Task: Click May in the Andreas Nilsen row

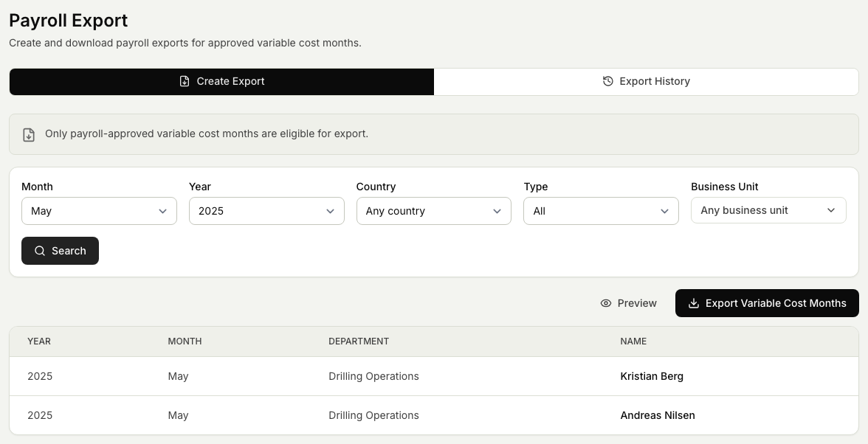Action: click(179, 416)
